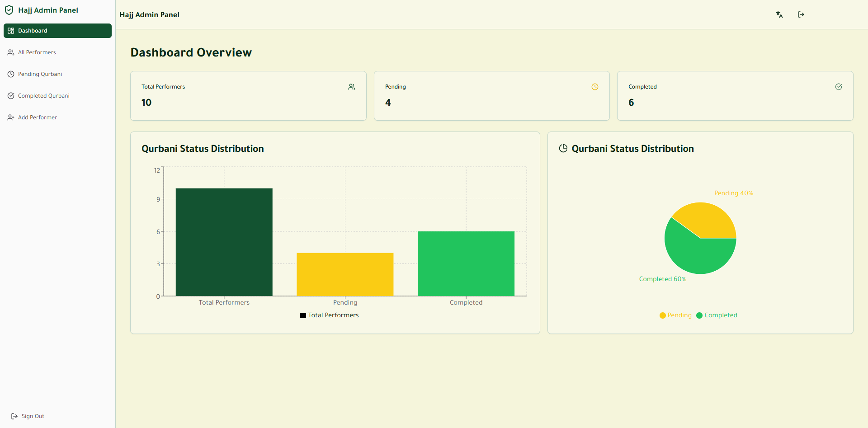
Task: Click the clock icon next to Pending Qurbani
Action: 11,74
